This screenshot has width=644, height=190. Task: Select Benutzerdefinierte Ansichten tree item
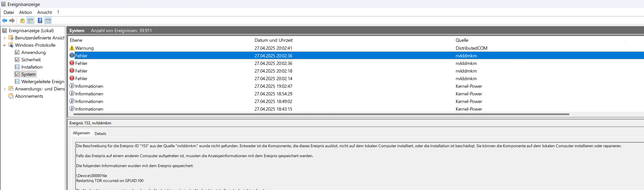(40, 38)
